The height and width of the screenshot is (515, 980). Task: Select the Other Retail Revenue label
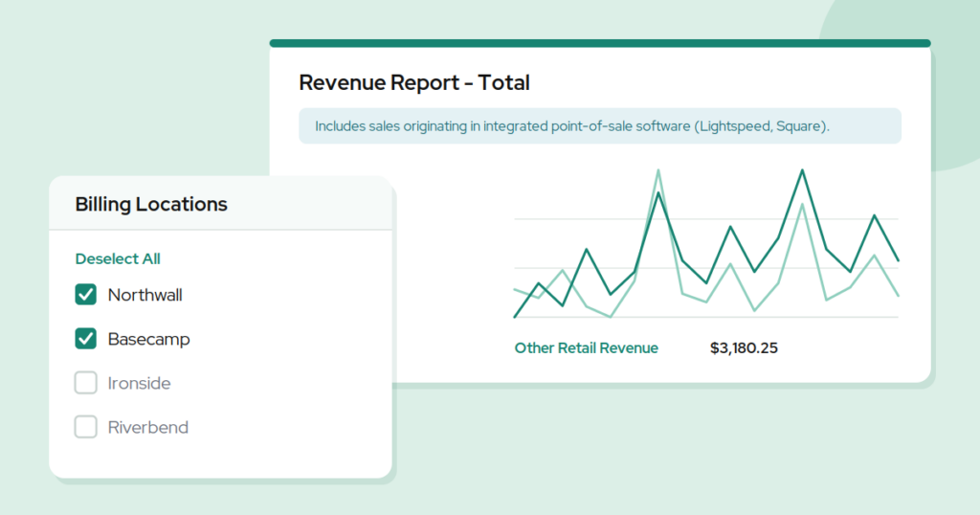point(587,348)
